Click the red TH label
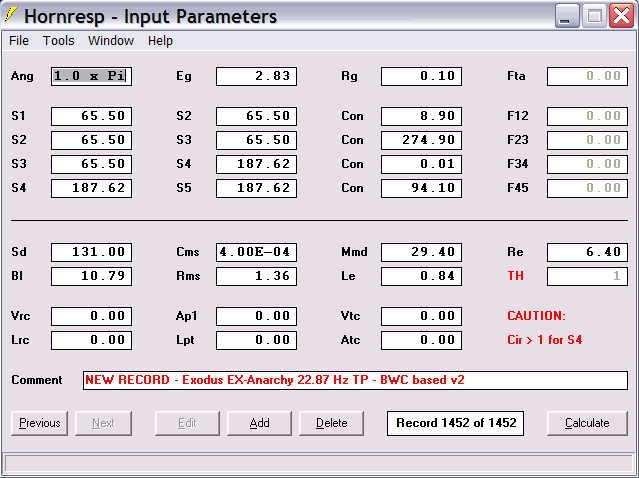The height and width of the screenshot is (478, 639). coord(516,276)
